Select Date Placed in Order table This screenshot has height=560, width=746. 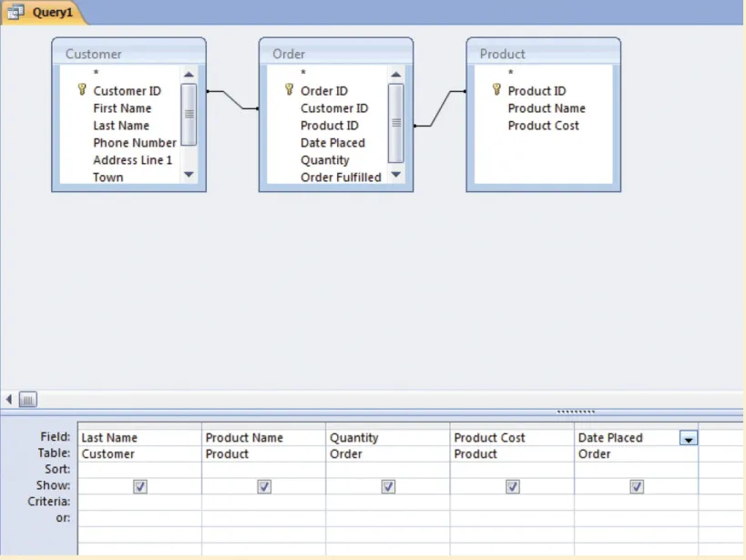point(332,143)
